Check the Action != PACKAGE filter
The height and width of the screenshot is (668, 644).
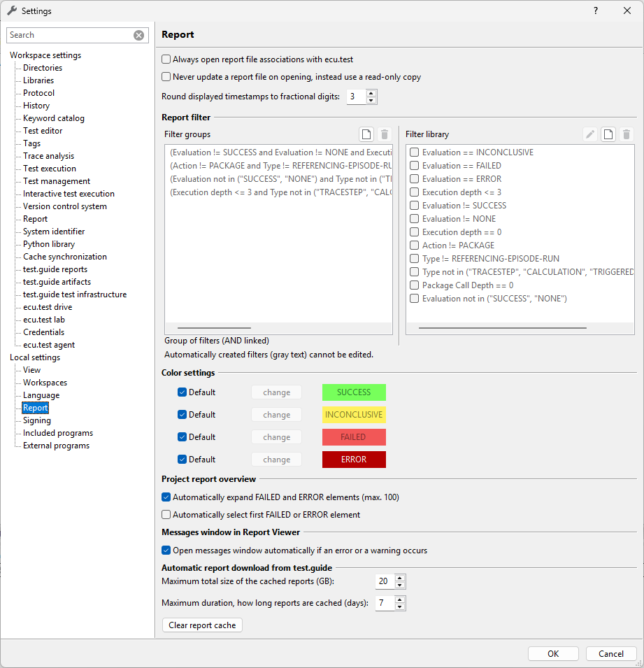(x=415, y=246)
